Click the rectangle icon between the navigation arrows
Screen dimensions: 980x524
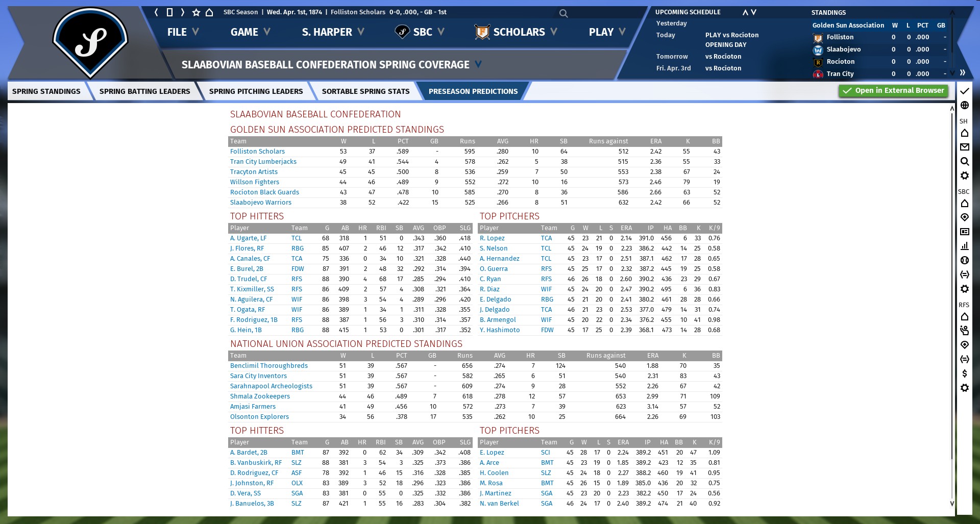[169, 12]
